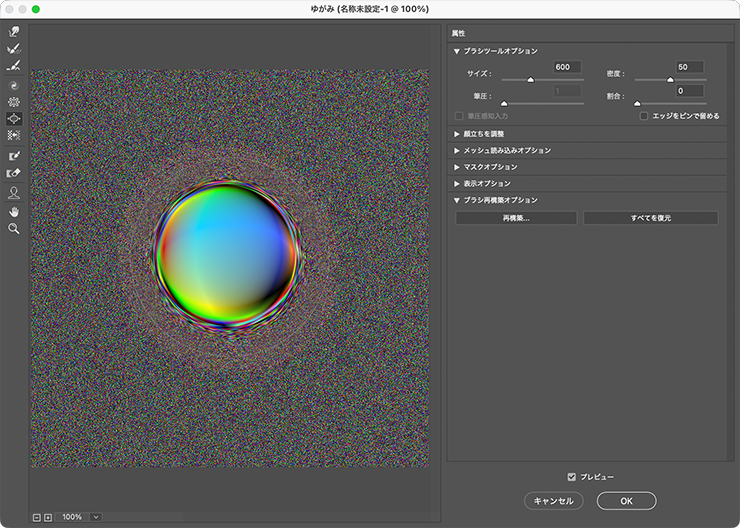Click the サイズ slider handle
Image resolution: width=740 pixels, height=528 pixels.
[x=530, y=80]
